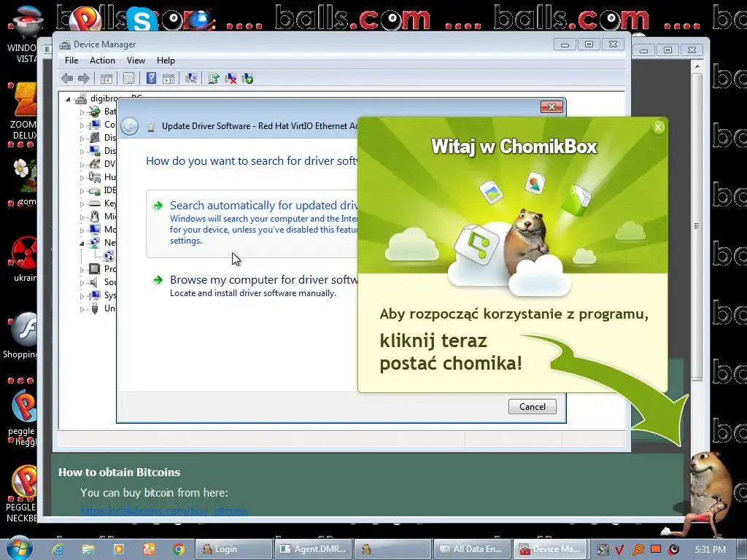Screen dimensions: 747x560
Task: Open the ukraine radiation desktop shortcut
Action: click(x=24, y=260)
